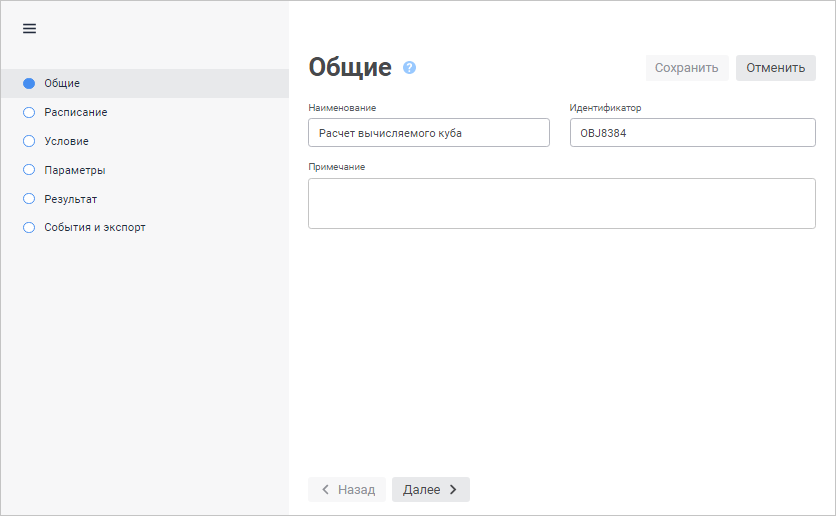Click the Идентификатор field containing OBJ8384

click(x=692, y=133)
